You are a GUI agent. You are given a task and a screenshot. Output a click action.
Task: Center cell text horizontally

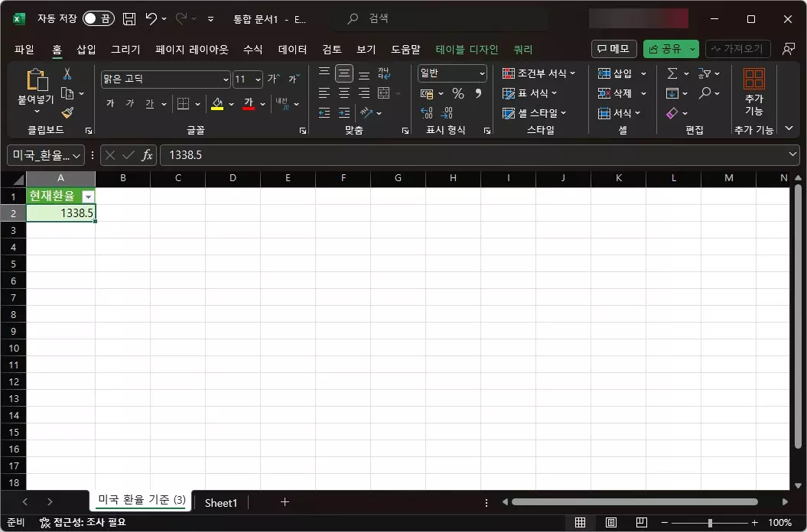(x=344, y=93)
